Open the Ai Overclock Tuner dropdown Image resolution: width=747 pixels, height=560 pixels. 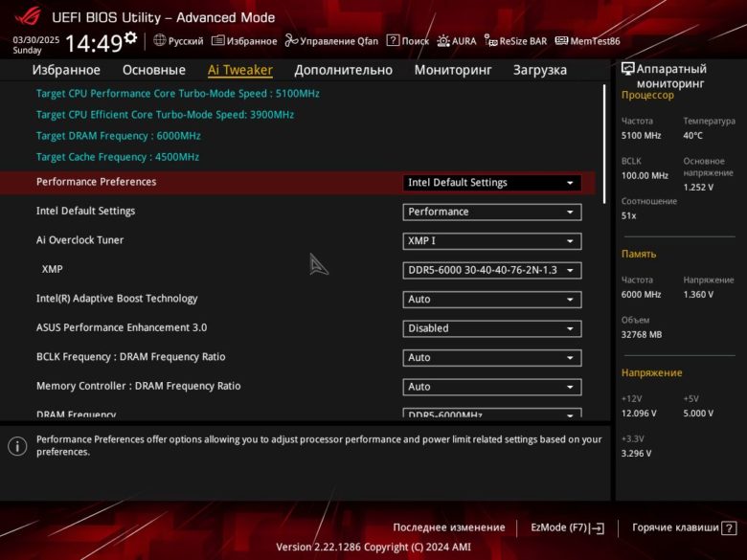[x=491, y=241]
